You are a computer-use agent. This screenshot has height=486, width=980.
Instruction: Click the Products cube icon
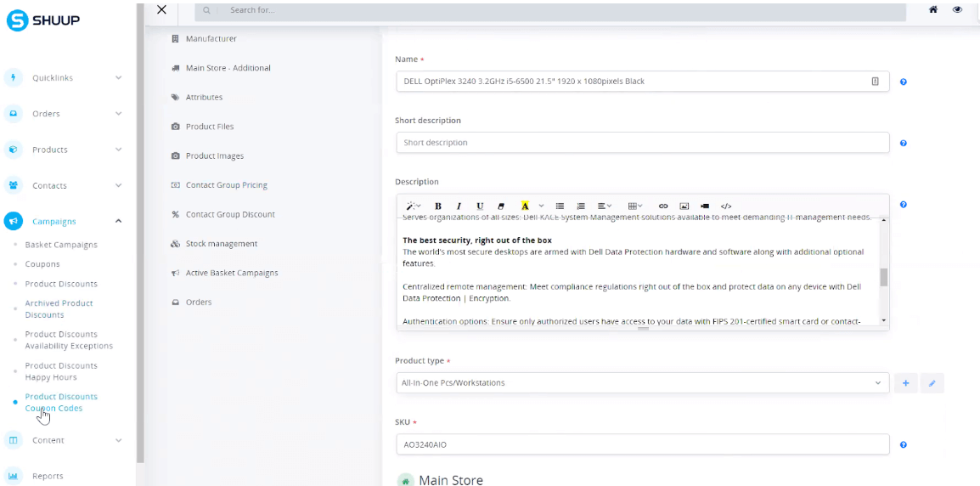click(13, 150)
